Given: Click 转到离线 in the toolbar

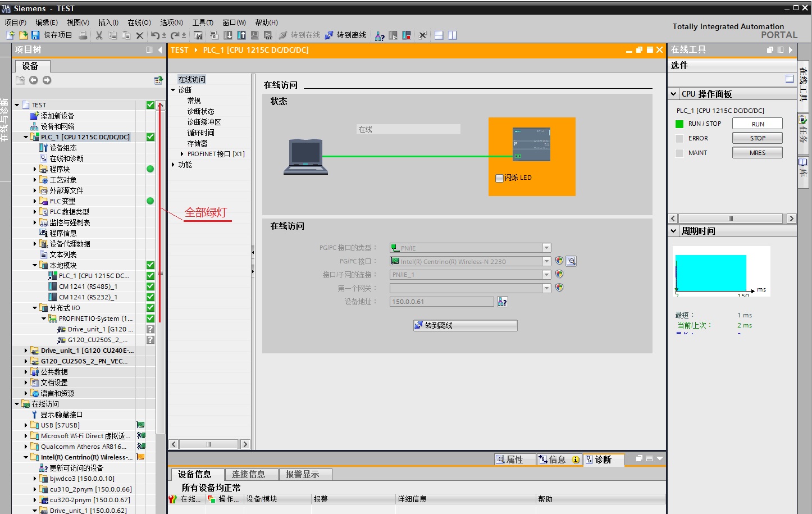Looking at the screenshot, I should click(345, 35).
